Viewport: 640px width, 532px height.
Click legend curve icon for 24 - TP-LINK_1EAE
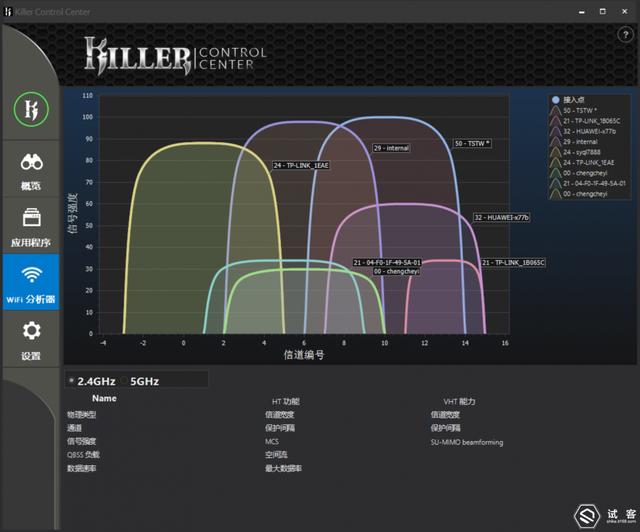pyautogui.click(x=555, y=163)
